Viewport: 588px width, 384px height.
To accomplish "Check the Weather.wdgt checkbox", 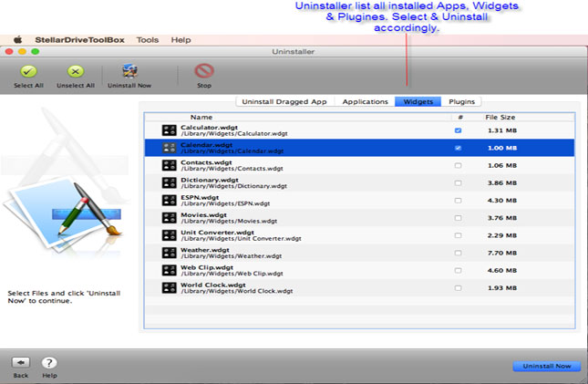I will tap(458, 253).
